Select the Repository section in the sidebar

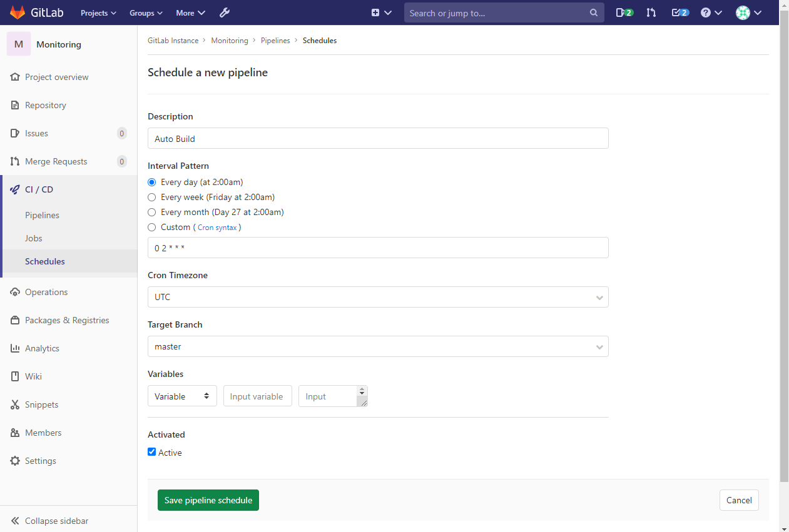pos(45,105)
